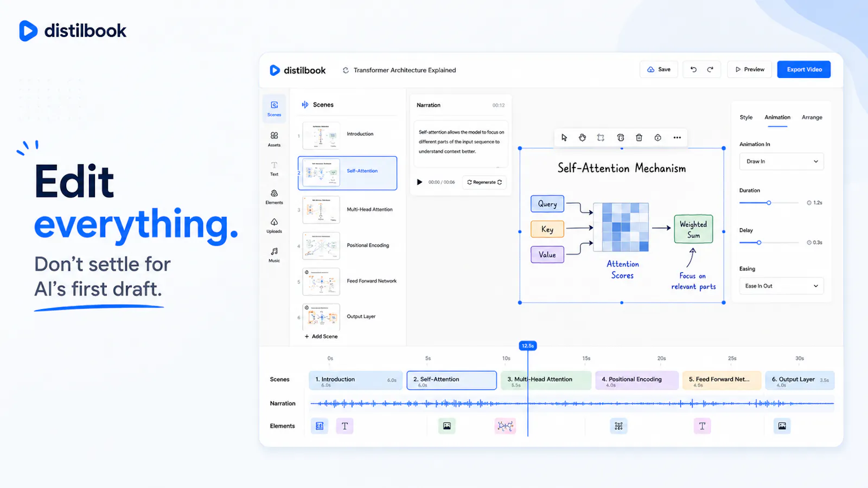Select the 4. Positional Encoding timeline clip
Viewport: 868px width, 488px height.
coord(637,381)
